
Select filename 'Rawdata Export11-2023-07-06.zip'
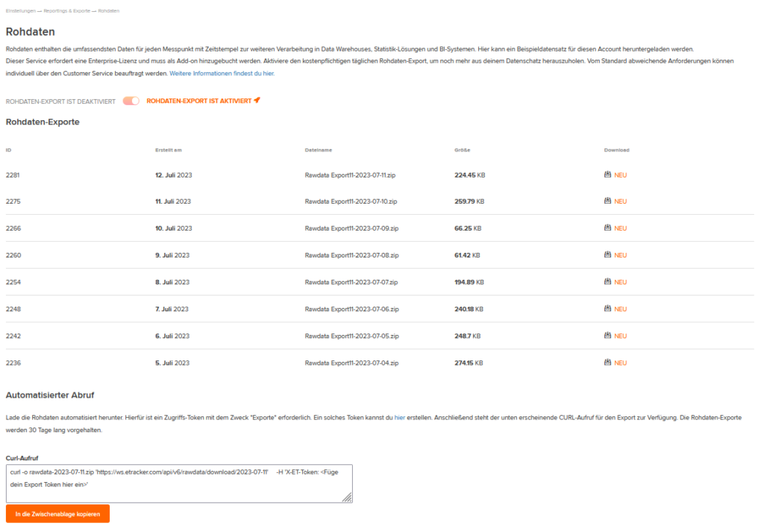tap(352, 310)
